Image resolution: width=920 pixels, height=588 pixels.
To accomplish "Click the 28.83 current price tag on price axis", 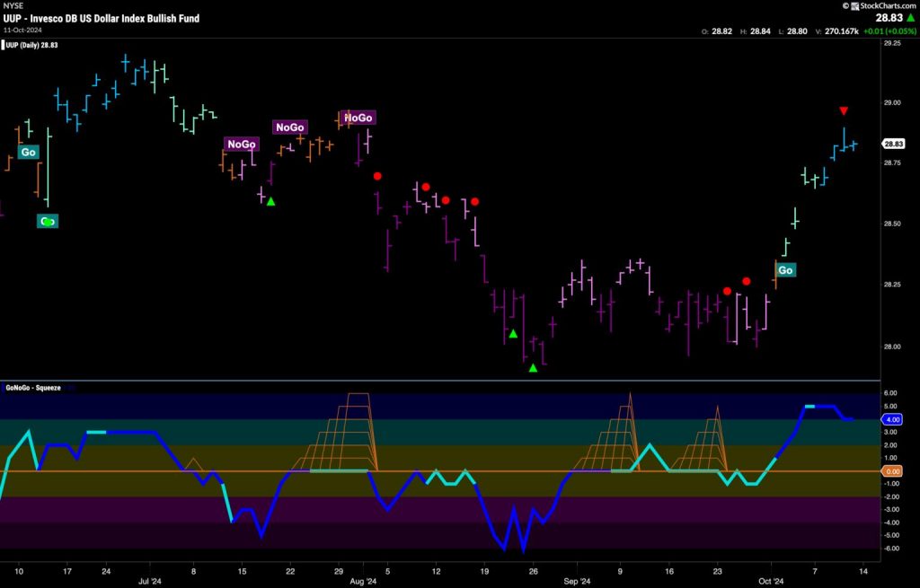I will [894, 144].
